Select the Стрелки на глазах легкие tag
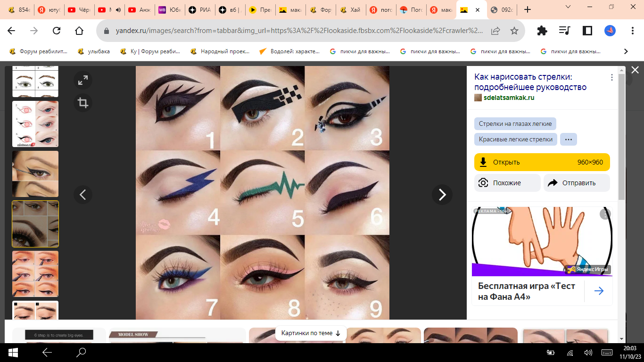This screenshot has width=644, height=362. (x=515, y=124)
